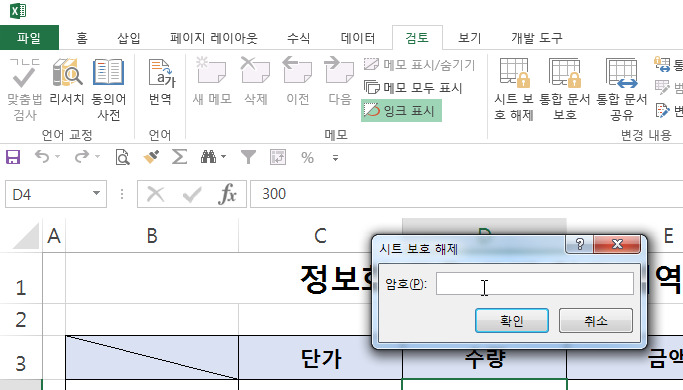Click the formula bar enter checkmark
The image size is (683, 390).
(x=192, y=194)
